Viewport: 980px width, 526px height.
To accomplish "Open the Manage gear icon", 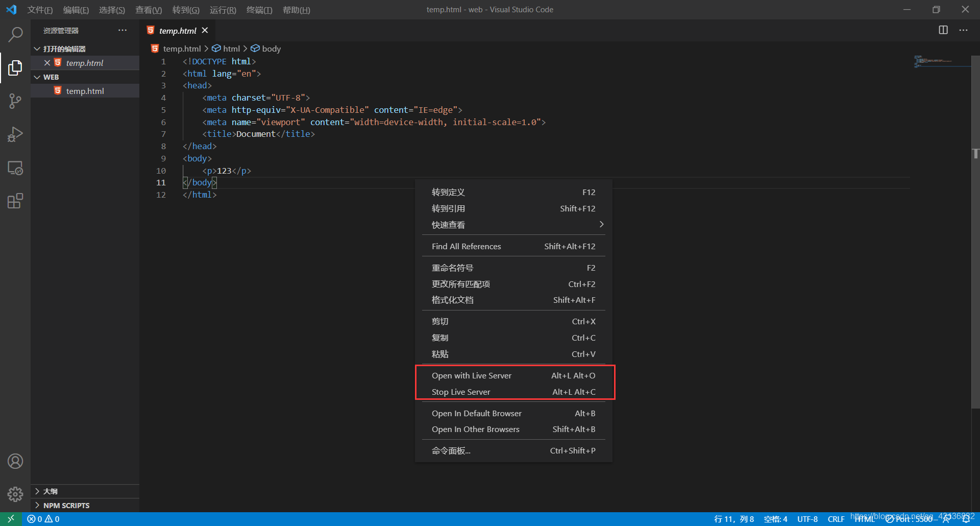I will (x=15, y=494).
